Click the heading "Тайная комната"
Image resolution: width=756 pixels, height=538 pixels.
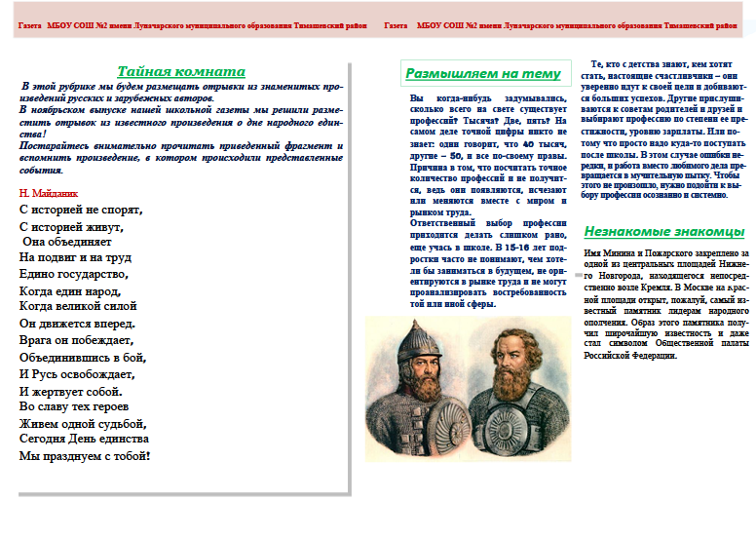(x=181, y=71)
